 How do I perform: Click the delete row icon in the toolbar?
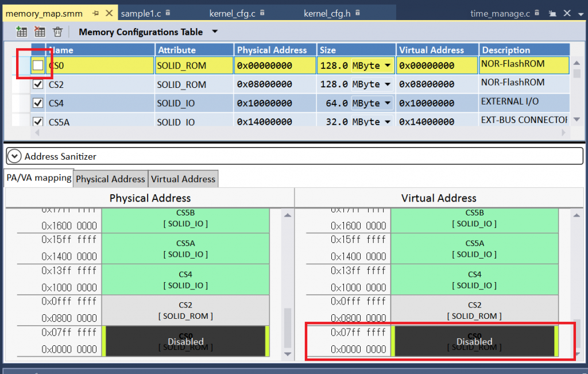coord(40,32)
